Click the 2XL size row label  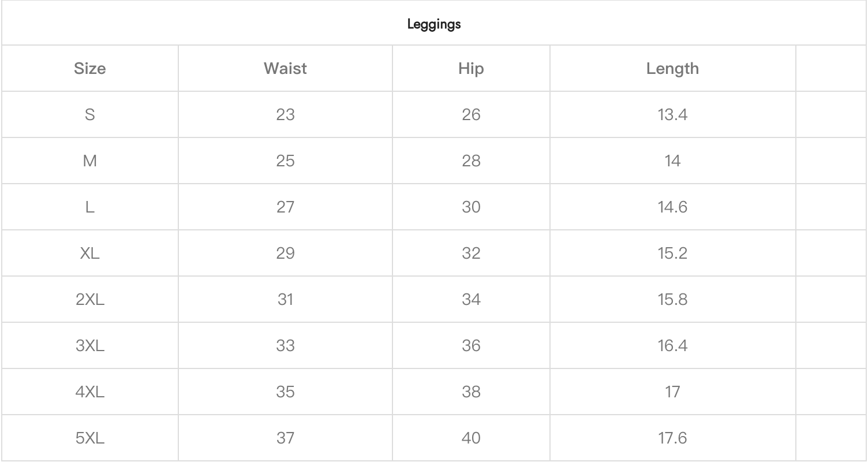(90, 300)
